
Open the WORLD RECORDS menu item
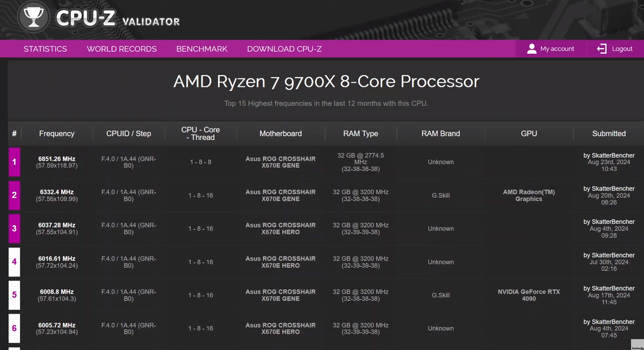pos(122,49)
